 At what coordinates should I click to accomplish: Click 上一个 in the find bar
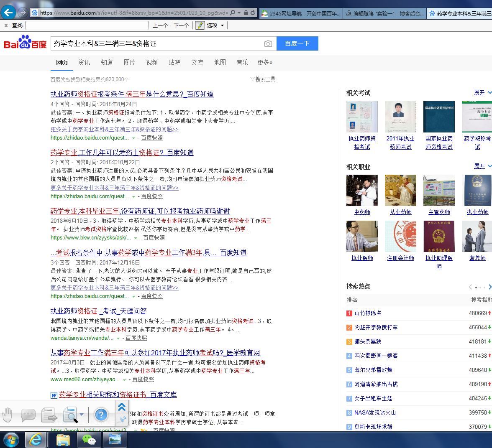point(160,25)
